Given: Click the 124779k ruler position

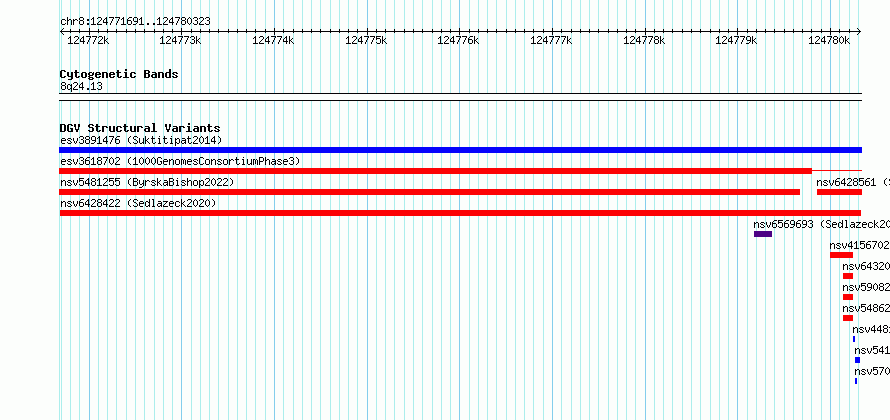Looking at the screenshot, I should pyautogui.click(x=737, y=40).
